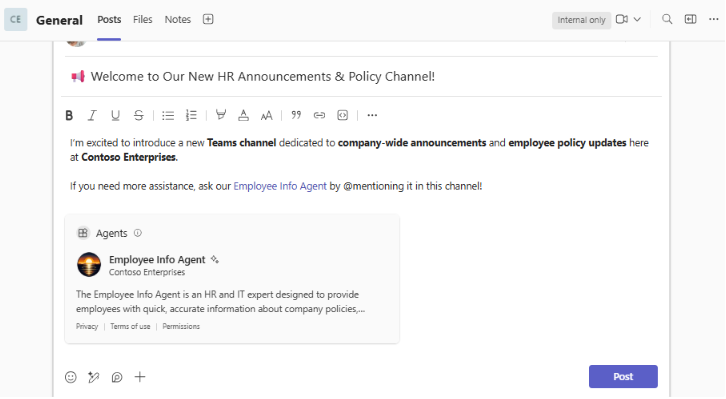Insert a code snippet
Image resolution: width=726 pixels, height=399 pixels.
(x=343, y=115)
